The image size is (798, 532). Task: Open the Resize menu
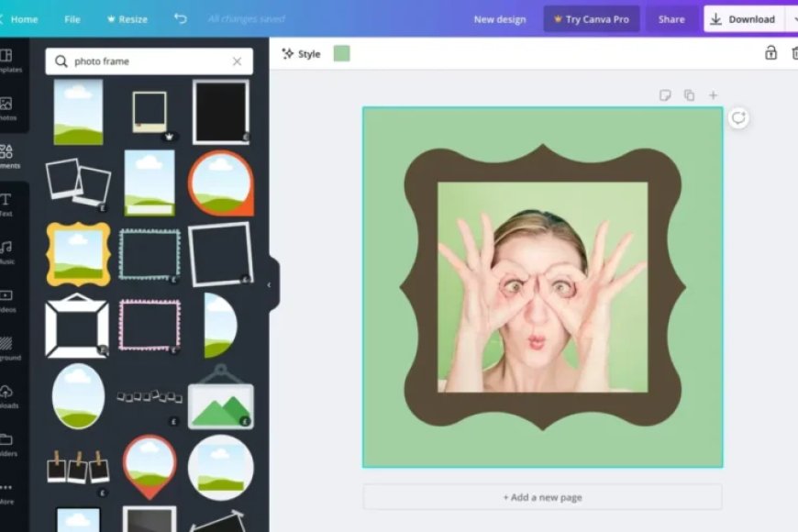[x=127, y=18]
